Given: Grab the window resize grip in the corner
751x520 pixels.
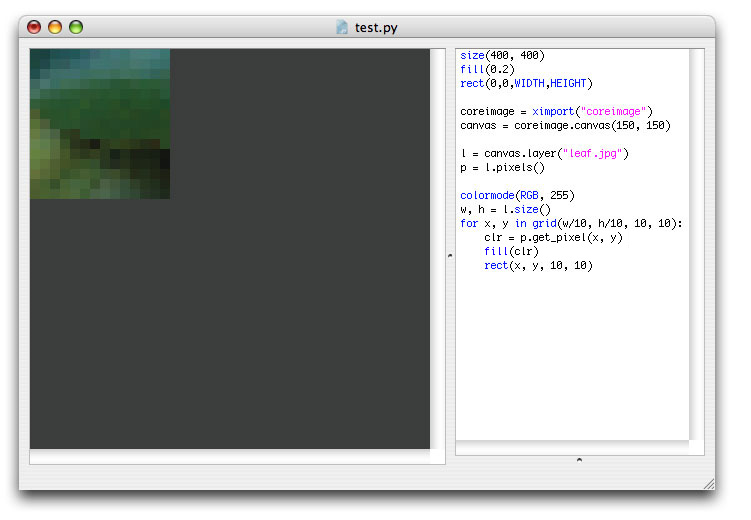Looking at the screenshot, I should click(709, 484).
